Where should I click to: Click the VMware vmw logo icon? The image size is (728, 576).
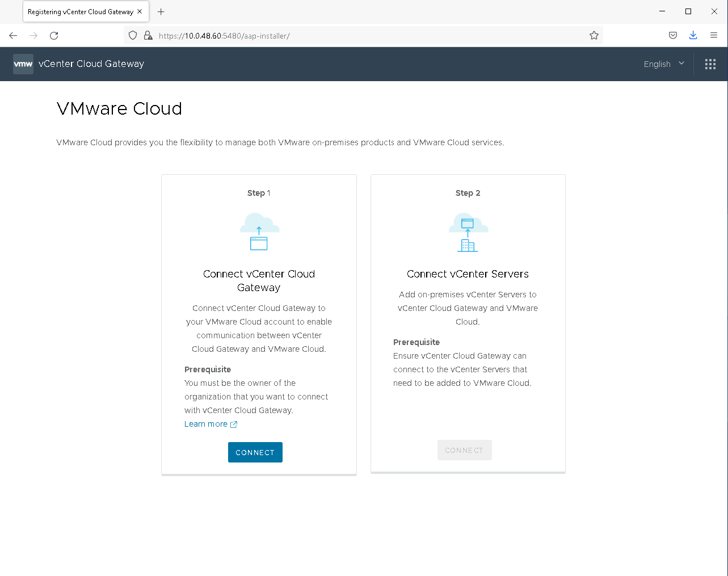23,64
